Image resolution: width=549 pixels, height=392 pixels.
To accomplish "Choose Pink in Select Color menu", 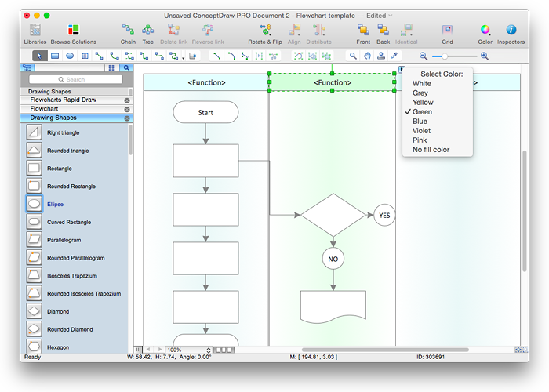I will coord(438,140).
